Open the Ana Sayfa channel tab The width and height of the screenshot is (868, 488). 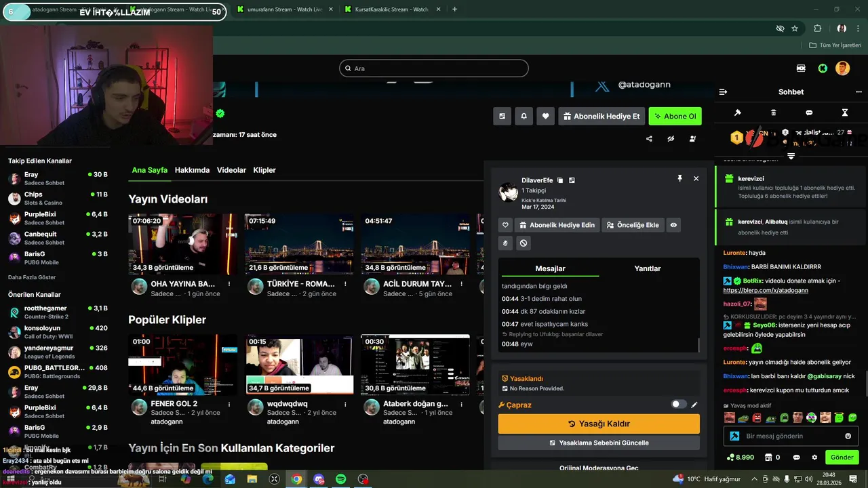pos(150,170)
